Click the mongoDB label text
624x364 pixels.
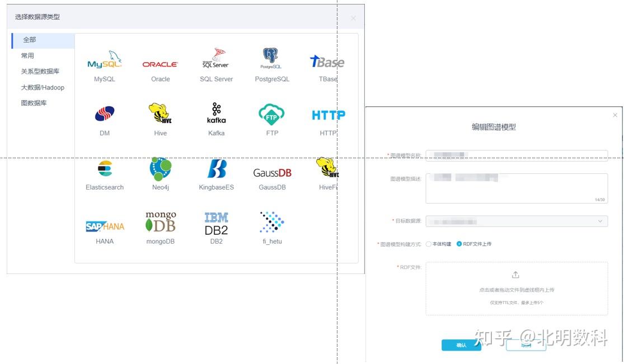[161, 242]
